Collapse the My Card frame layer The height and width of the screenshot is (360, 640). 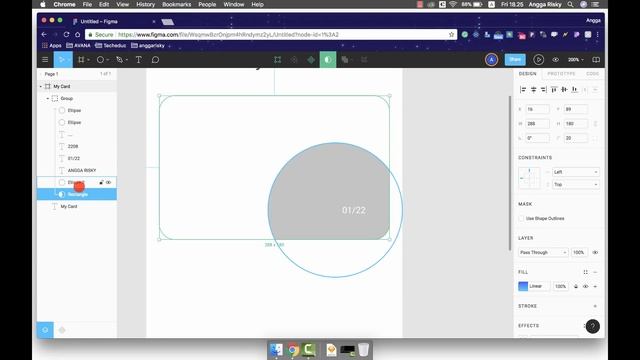click(40, 87)
